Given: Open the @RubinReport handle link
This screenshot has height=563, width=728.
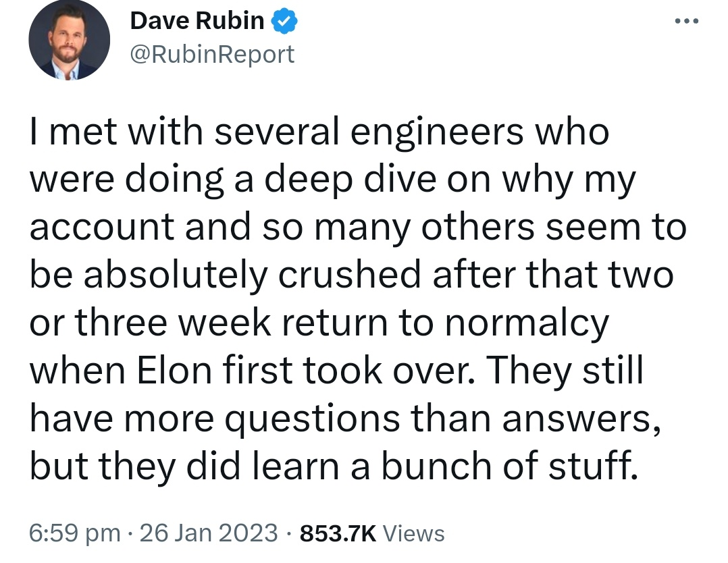Looking at the screenshot, I should (212, 53).
